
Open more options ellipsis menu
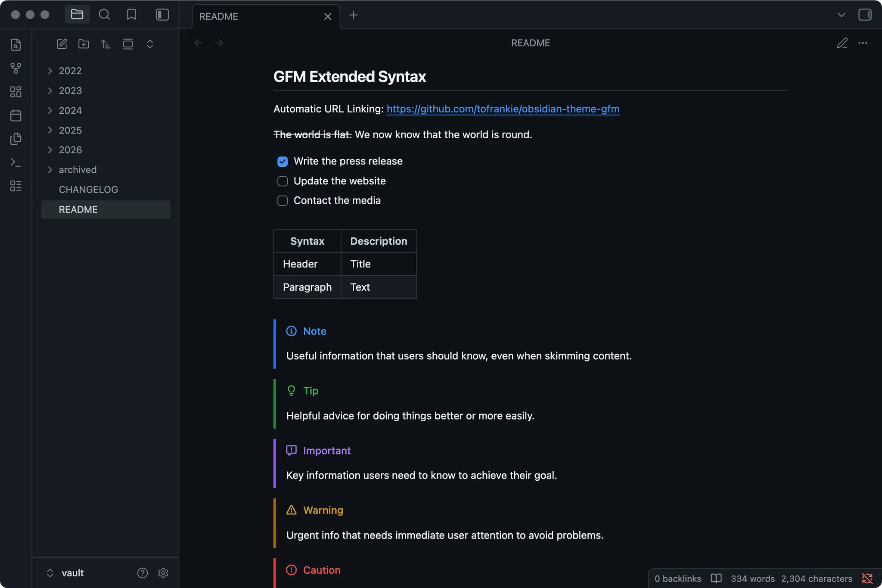click(863, 43)
